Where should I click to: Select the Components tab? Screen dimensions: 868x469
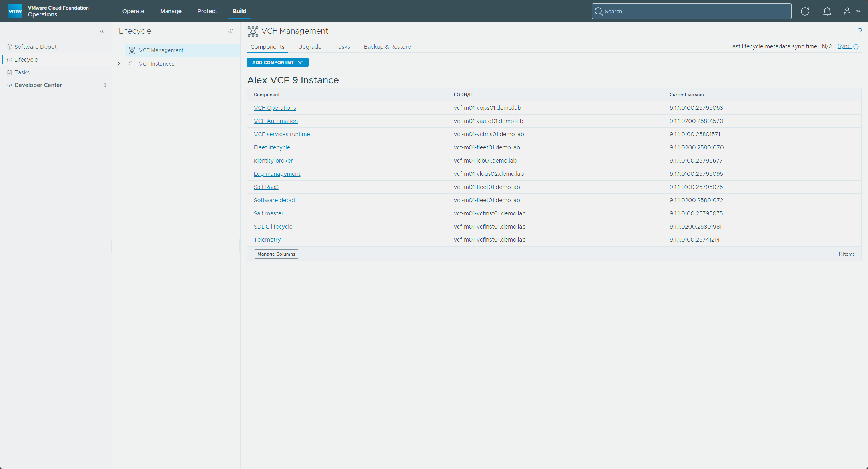click(x=267, y=47)
